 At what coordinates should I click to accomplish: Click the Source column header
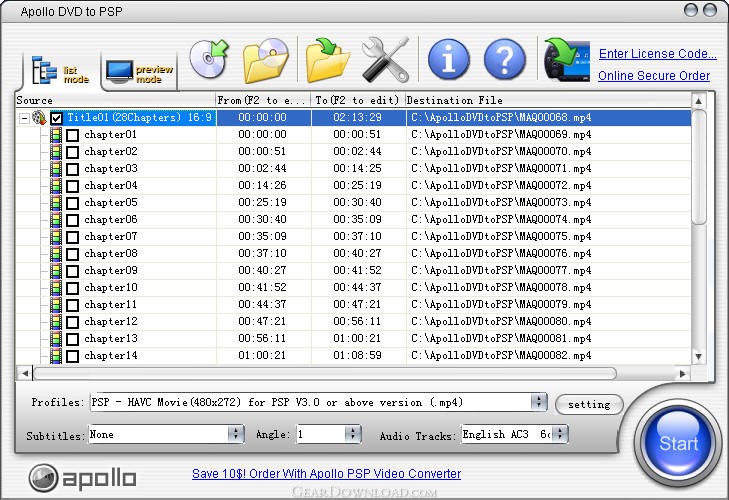tap(115, 100)
